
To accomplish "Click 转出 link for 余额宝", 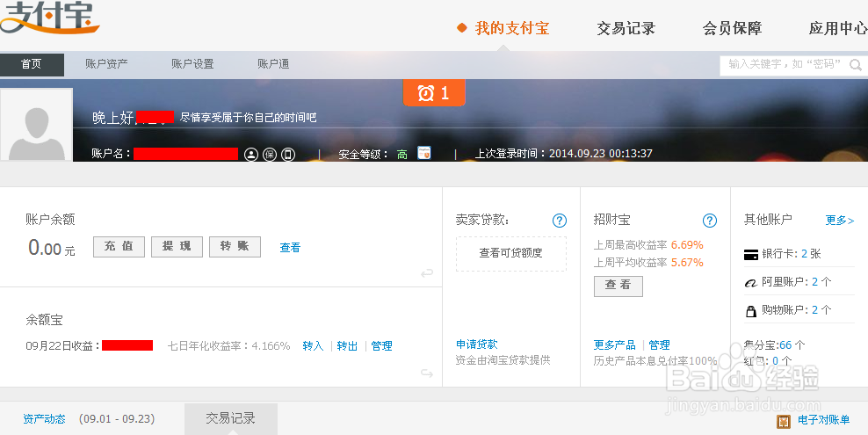I will click(347, 346).
